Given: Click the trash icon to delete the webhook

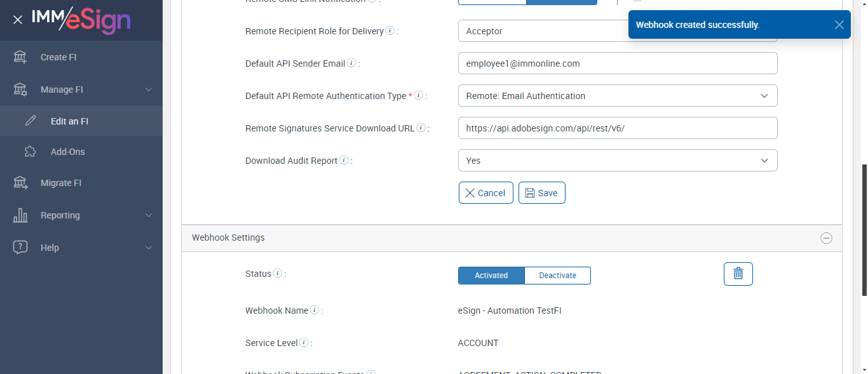Looking at the screenshot, I should (738, 274).
